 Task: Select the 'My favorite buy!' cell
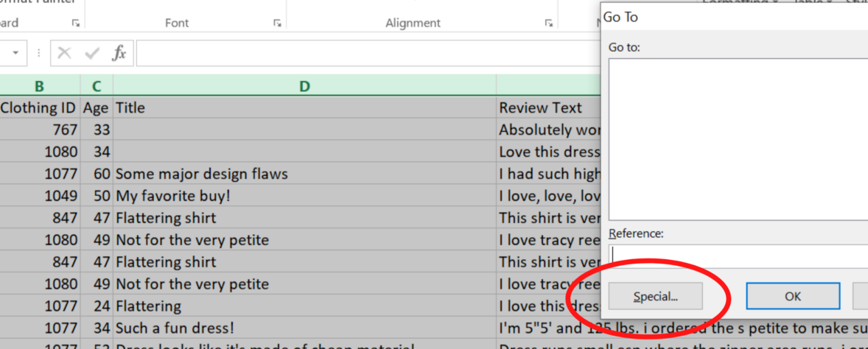pos(304,196)
